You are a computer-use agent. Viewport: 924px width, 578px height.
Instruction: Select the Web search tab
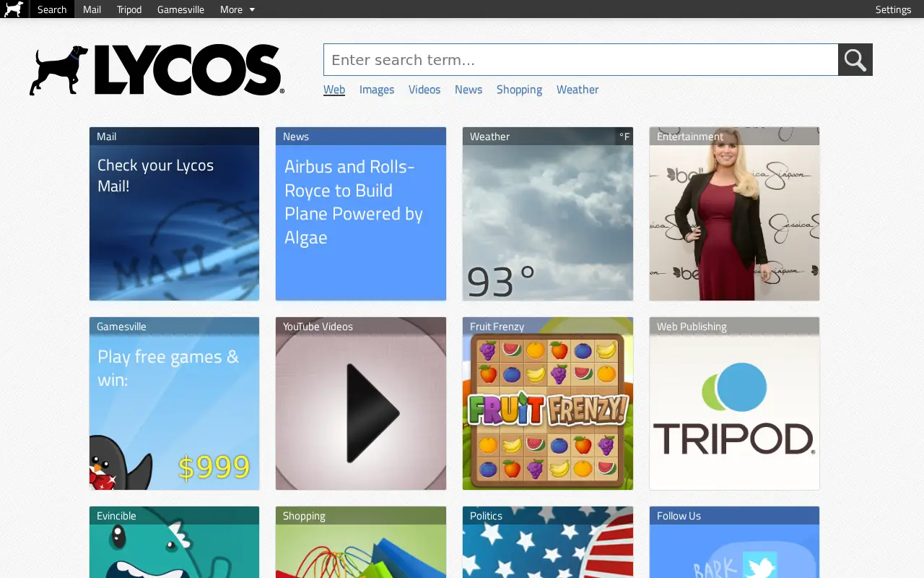(334, 90)
